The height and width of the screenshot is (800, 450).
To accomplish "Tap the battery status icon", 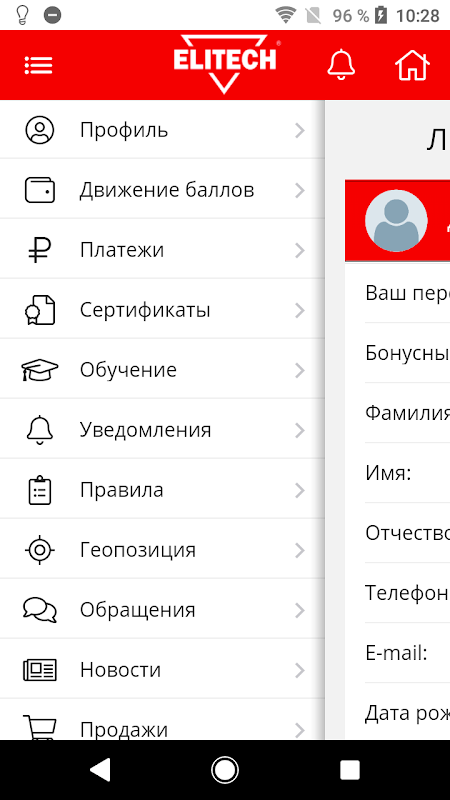I will click(381, 15).
